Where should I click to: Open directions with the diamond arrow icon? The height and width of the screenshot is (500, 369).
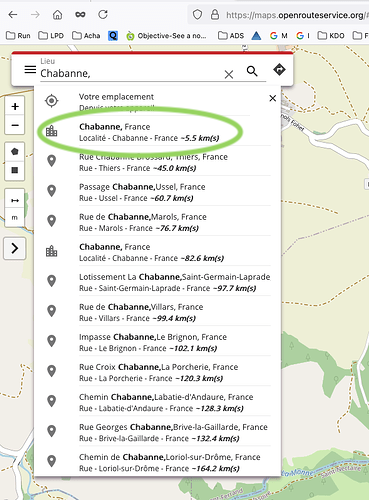coord(279,70)
